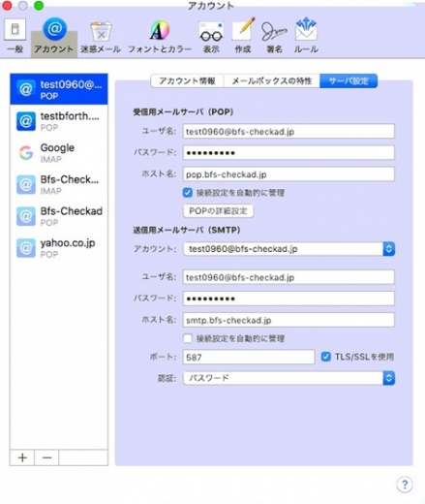Enable SMTP 接続設定を自動的に管理 checkbox
Screen dimensions: 425x504
pyautogui.click(x=188, y=338)
